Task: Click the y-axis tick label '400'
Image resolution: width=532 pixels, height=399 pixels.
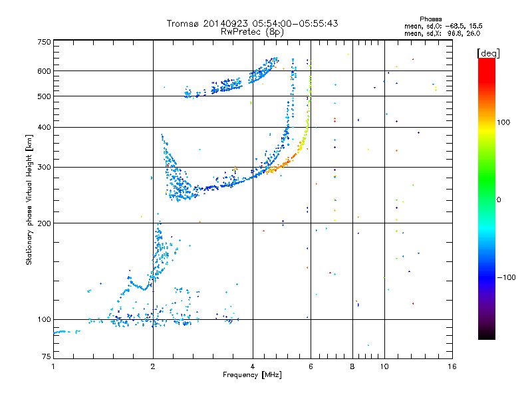Action: (44, 127)
